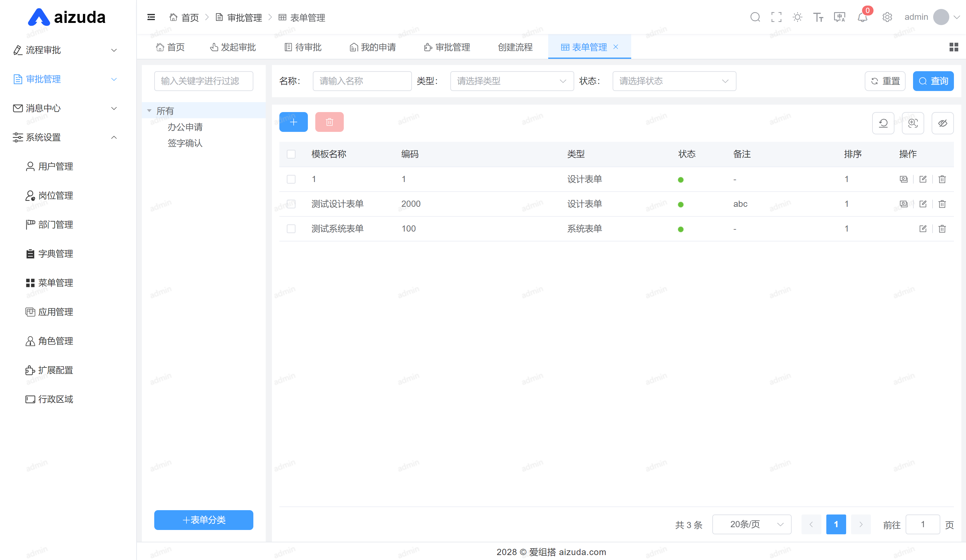The height and width of the screenshot is (560, 966).
Task: Toggle fullscreen mode icon
Action: pyautogui.click(x=776, y=17)
